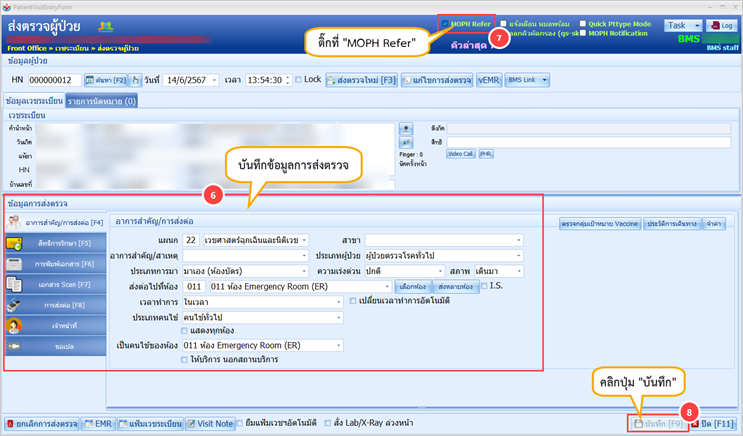Switch to ข้อมูลเวชระเบียน tab

[x=34, y=101]
